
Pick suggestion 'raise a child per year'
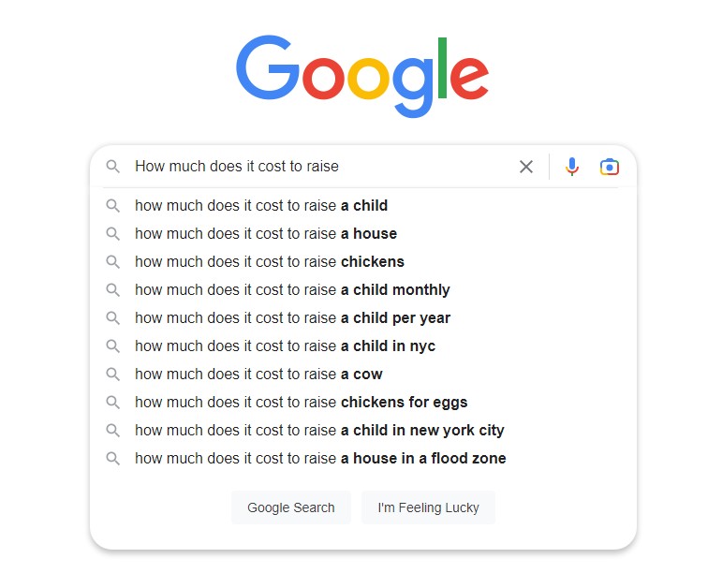(x=362, y=317)
